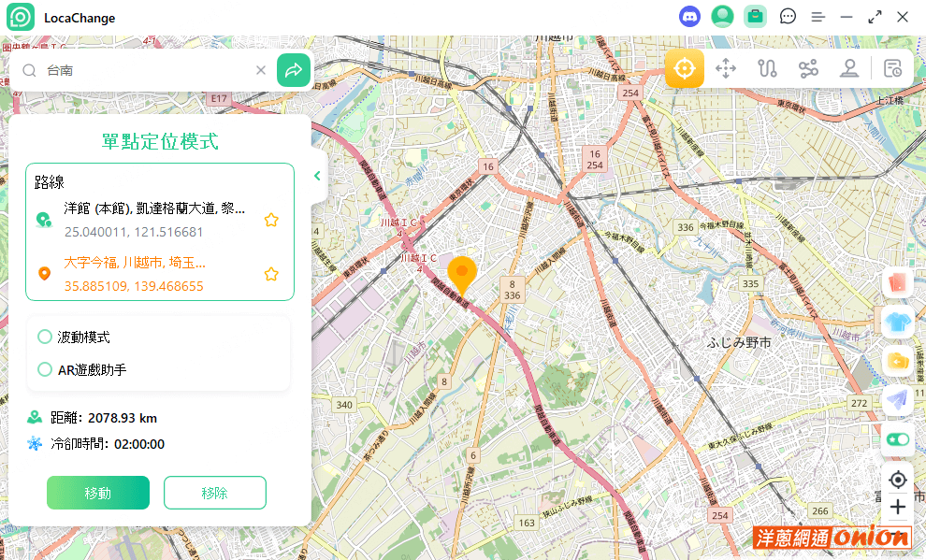Open the hamburger menu in title bar

coord(817,17)
